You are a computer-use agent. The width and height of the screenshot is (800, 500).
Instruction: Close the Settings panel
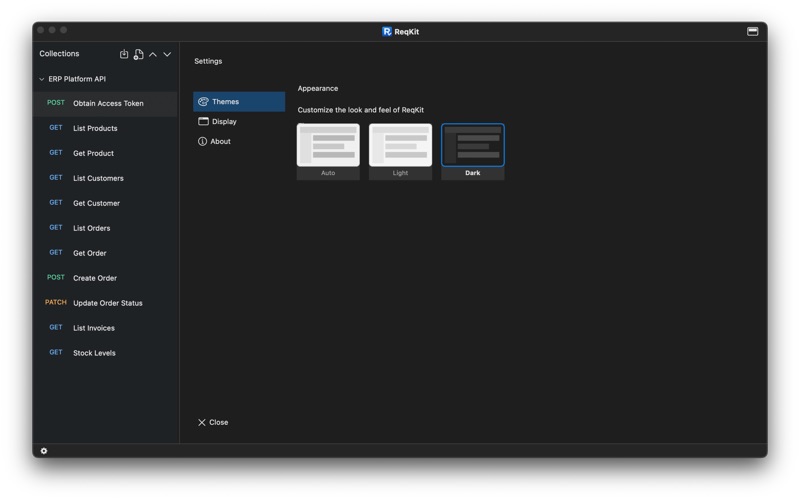pyautogui.click(x=213, y=422)
